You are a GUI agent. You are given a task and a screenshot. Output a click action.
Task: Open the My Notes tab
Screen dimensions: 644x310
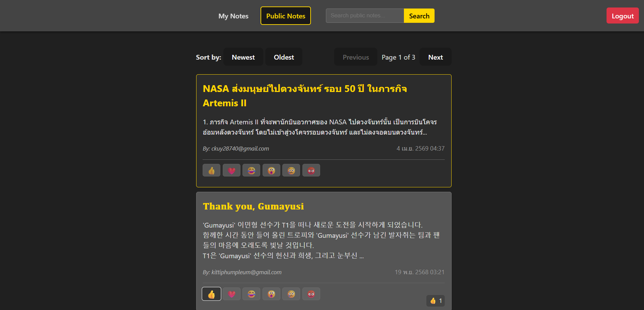click(233, 16)
